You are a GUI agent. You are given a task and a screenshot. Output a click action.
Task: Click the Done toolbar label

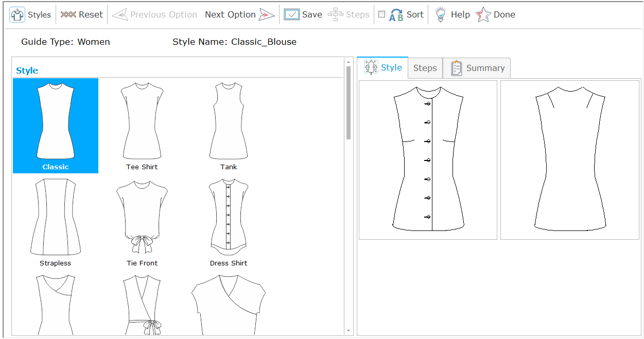[x=504, y=14]
